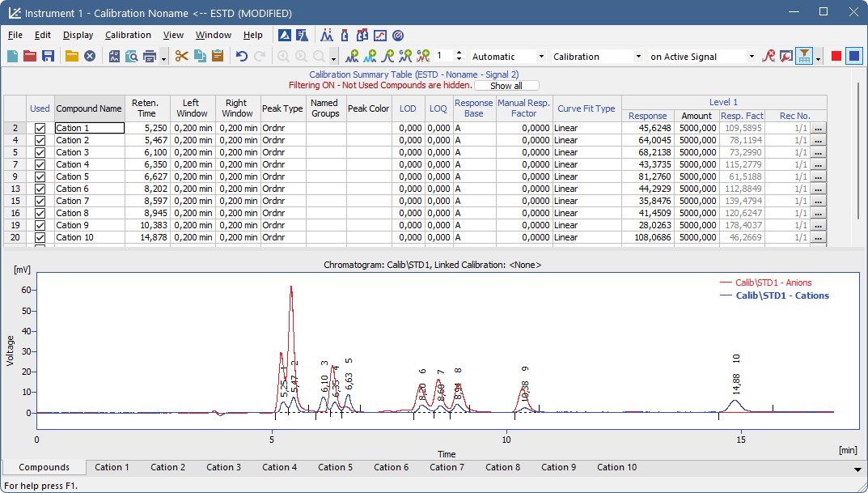868x493 pixels.
Task: Cut selection with scissors icon
Action: coord(181,56)
